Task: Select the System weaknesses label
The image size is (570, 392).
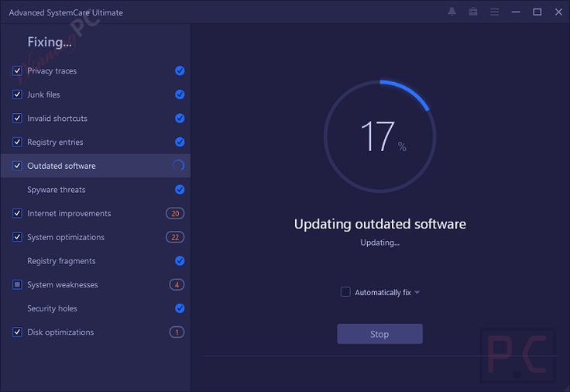Action: 63,285
